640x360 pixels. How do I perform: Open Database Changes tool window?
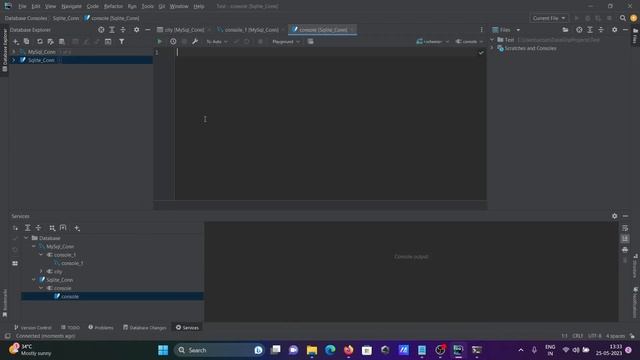click(144, 327)
